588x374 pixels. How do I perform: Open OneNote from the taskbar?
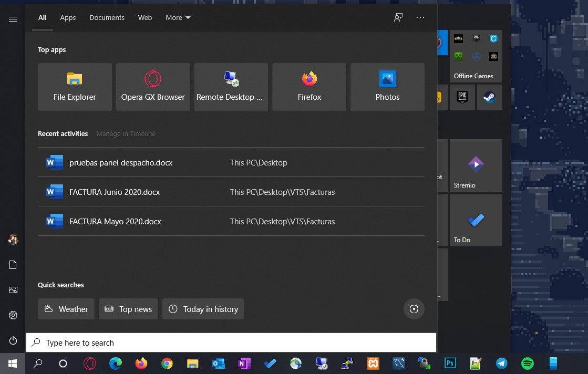244,363
